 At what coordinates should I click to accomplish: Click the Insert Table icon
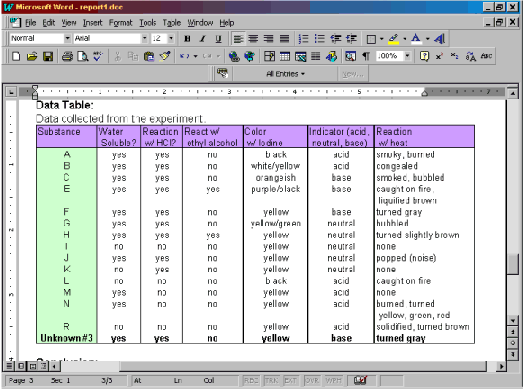285,56
